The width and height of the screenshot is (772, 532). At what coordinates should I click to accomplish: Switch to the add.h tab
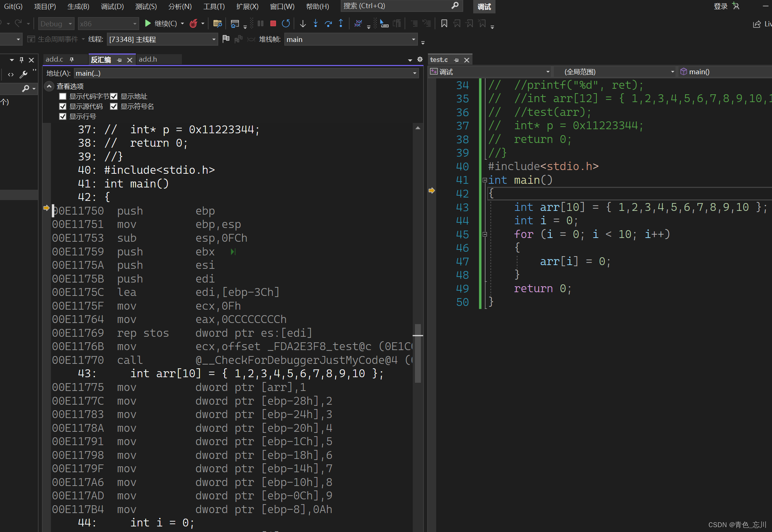(148, 59)
